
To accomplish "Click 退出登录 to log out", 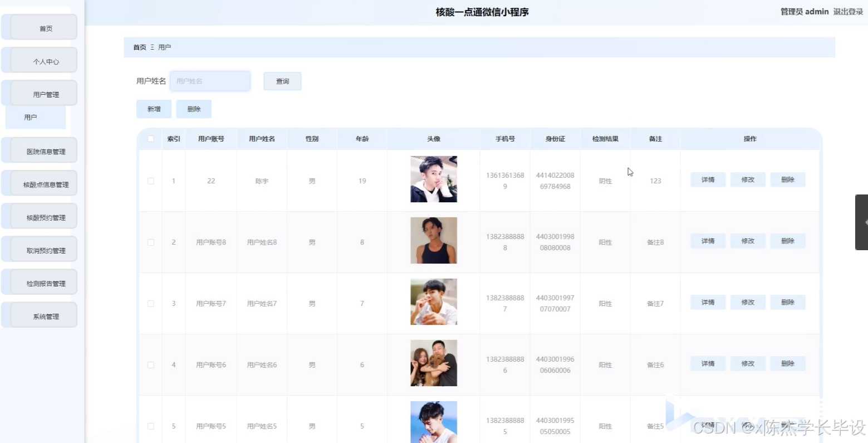I will (x=847, y=12).
